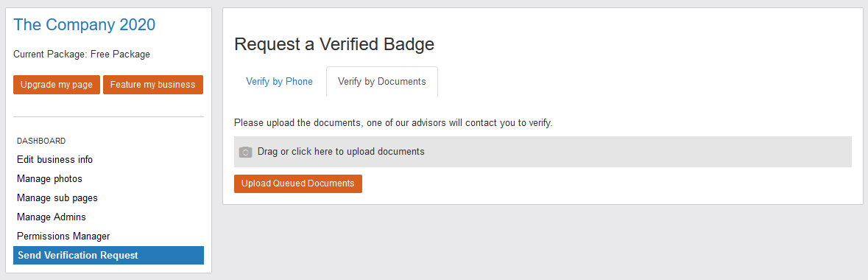
Task: Click the camera icon in upload area
Action: pos(245,152)
